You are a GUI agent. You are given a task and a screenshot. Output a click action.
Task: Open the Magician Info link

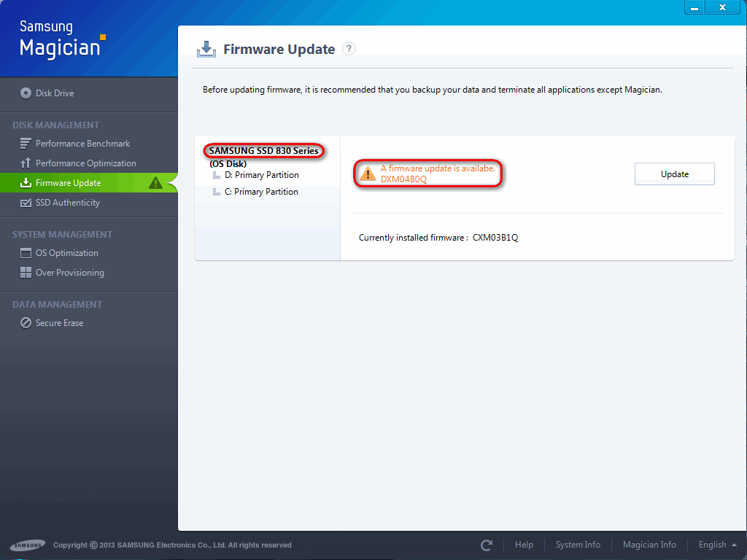coord(649,545)
